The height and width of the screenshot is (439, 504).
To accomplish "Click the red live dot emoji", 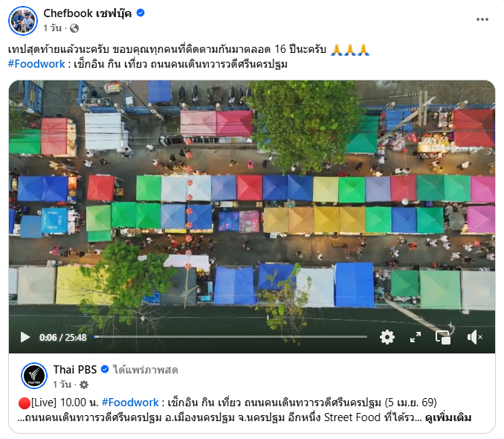I will click(x=25, y=403).
